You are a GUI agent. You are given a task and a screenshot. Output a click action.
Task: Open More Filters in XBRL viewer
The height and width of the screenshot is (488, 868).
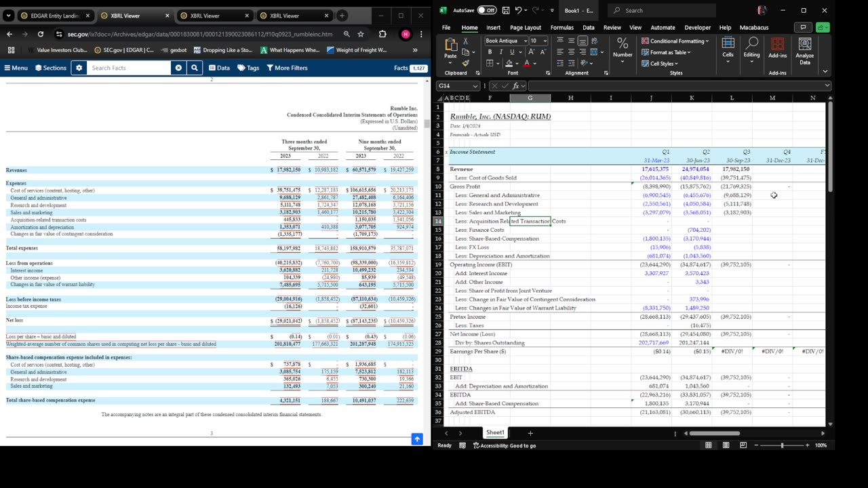(x=287, y=68)
